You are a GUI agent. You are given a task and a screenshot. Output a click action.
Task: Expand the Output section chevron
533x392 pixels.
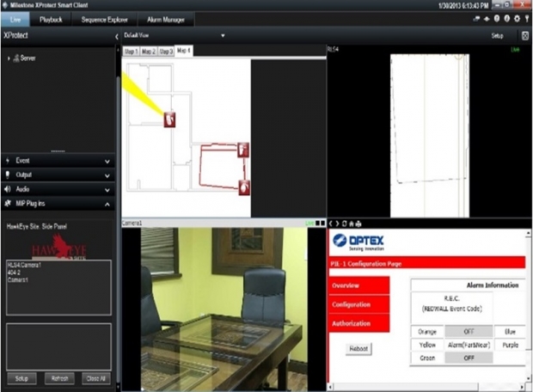click(107, 175)
